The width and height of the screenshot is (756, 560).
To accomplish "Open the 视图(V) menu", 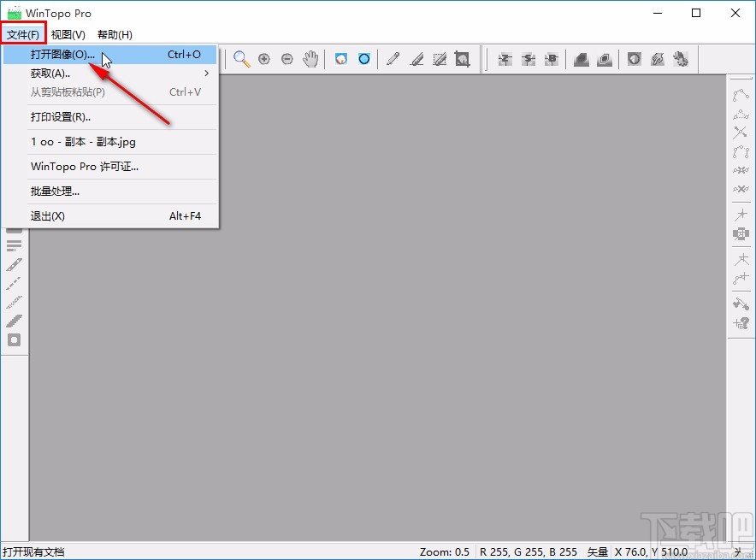I will [x=68, y=35].
